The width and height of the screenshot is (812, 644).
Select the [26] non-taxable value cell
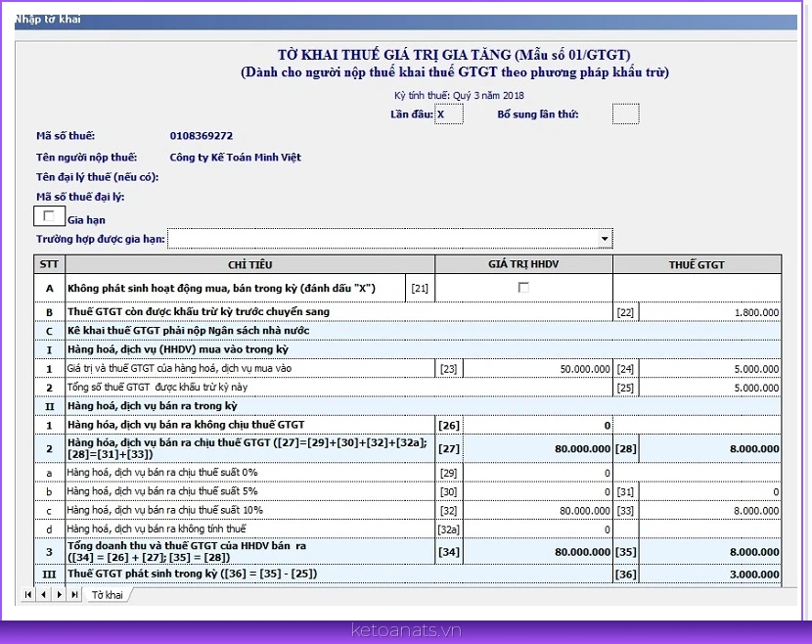coord(537,426)
